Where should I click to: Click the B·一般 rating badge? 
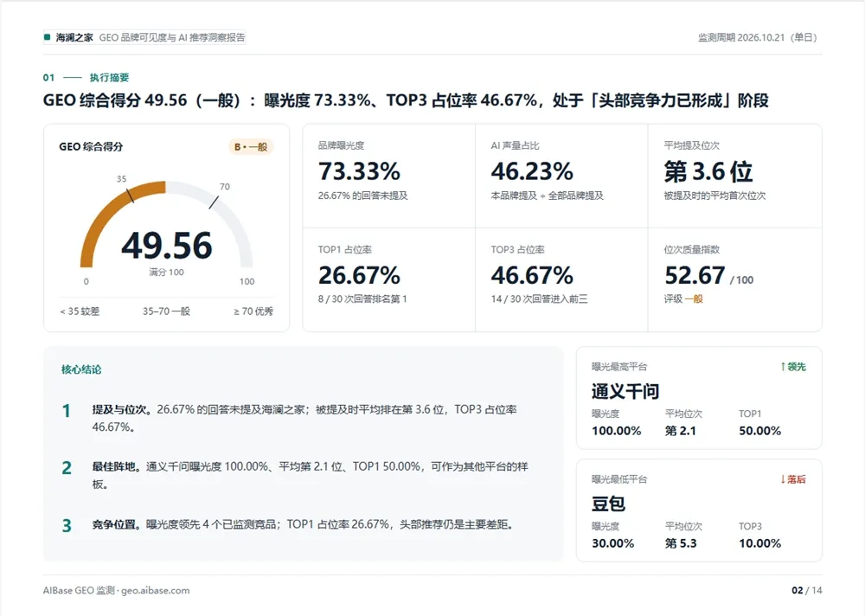coord(251,147)
